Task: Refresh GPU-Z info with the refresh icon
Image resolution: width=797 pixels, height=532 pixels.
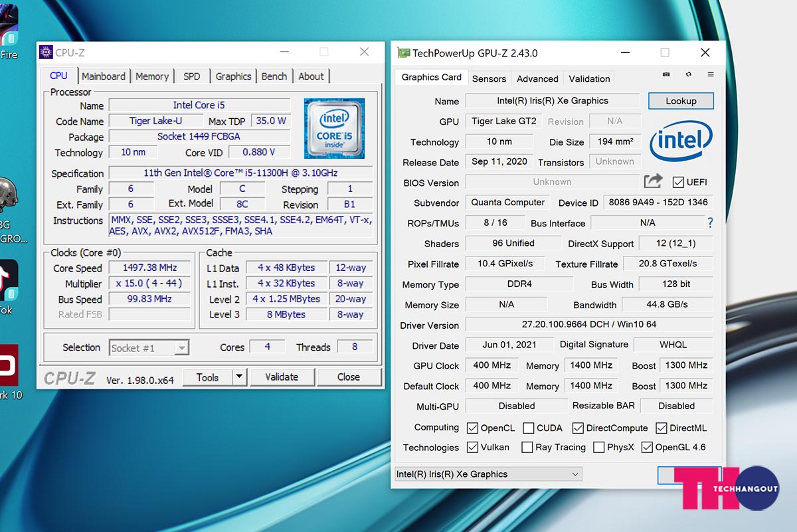Action: [x=689, y=74]
